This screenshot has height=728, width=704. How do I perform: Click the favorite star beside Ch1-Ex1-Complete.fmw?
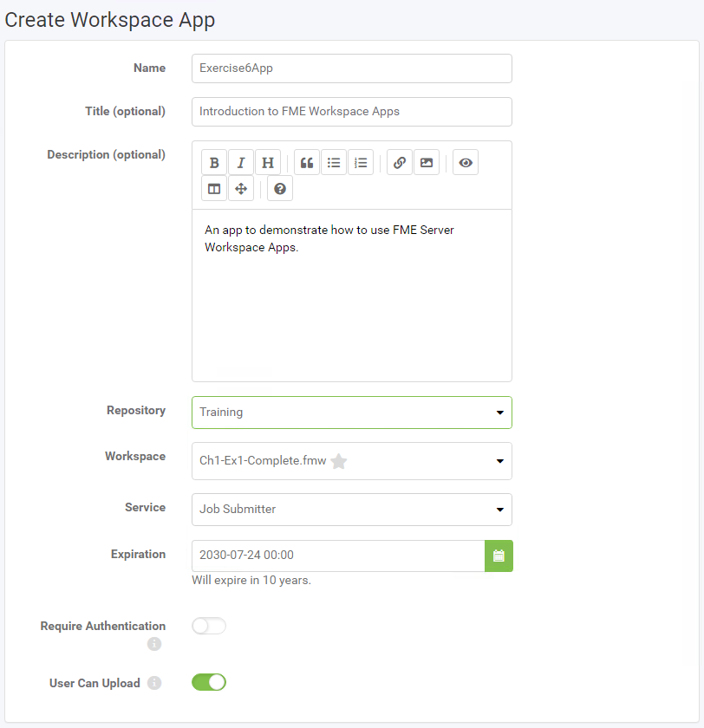click(x=339, y=461)
